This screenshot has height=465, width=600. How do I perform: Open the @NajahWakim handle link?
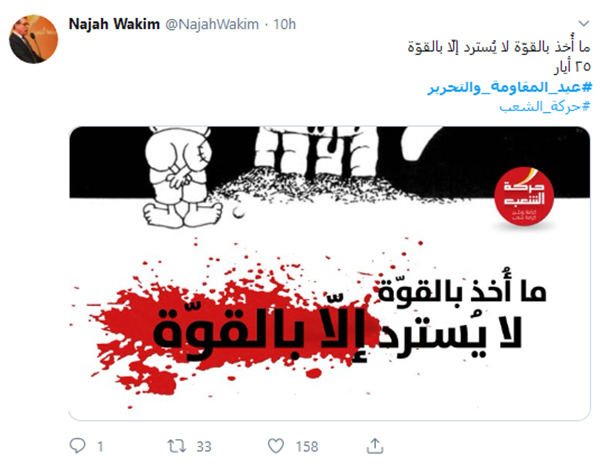tap(212, 24)
